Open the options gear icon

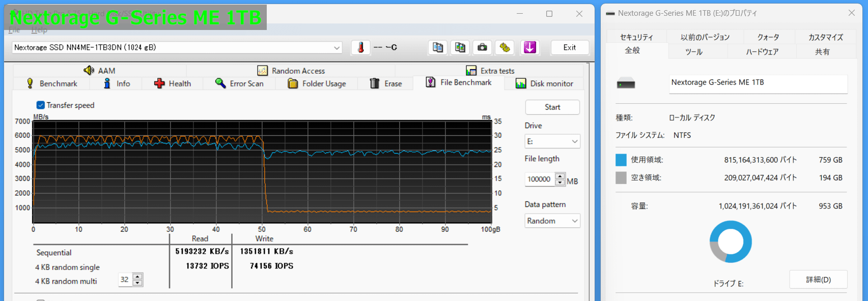click(x=505, y=47)
